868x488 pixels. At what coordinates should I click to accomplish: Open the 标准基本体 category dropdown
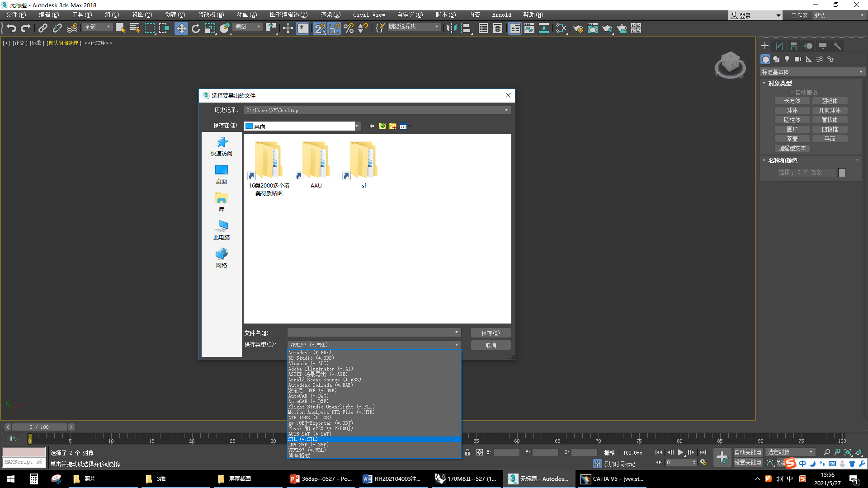pos(812,72)
